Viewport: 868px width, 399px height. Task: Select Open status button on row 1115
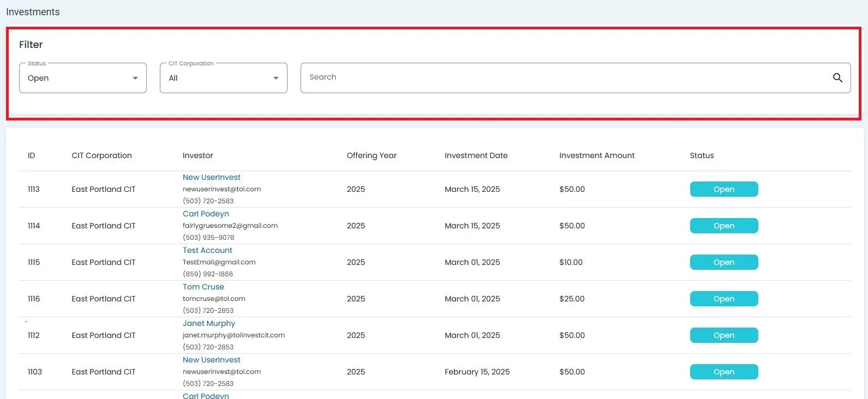723,262
